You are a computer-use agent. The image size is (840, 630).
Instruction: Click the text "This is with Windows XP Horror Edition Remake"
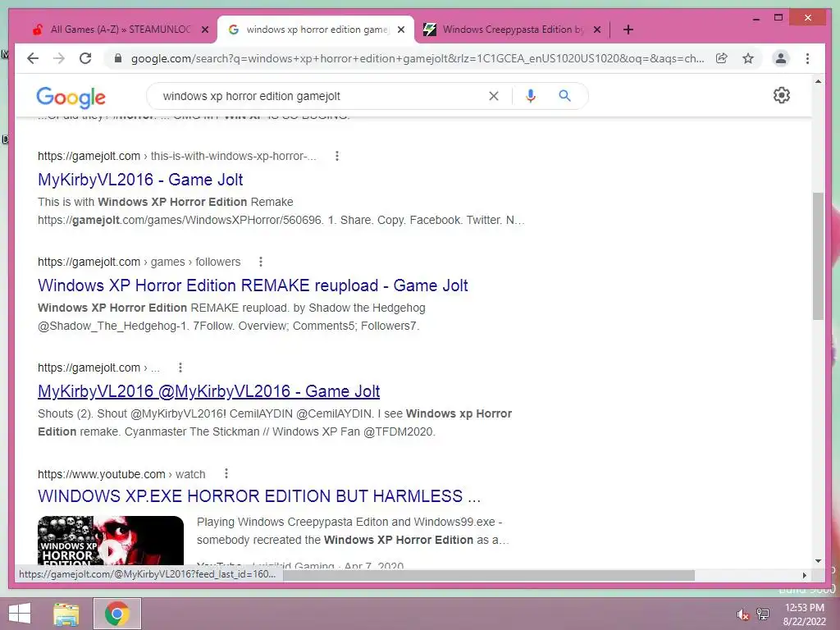point(166,202)
